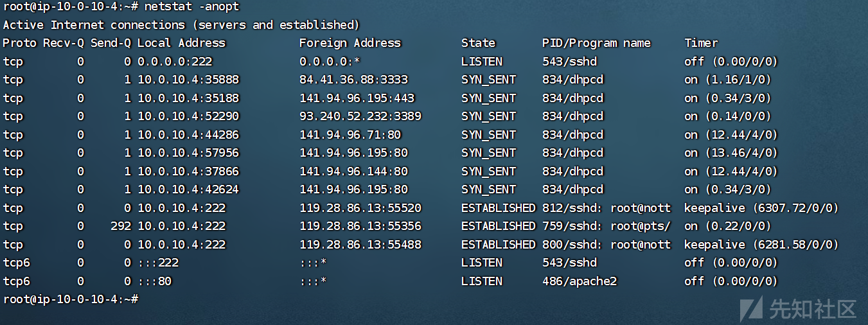Screen dimensions: 868x325
Task: Click the State column header
Action: (478, 43)
